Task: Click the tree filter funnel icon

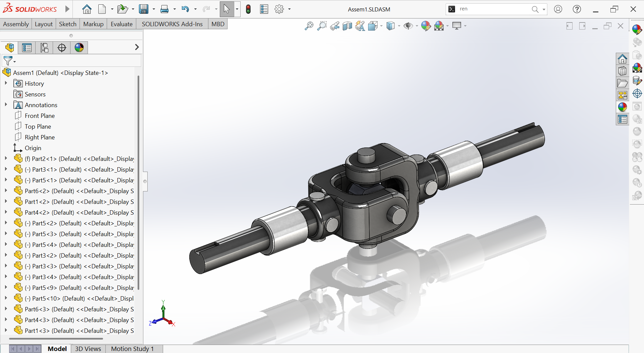Action: coord(8,61)
